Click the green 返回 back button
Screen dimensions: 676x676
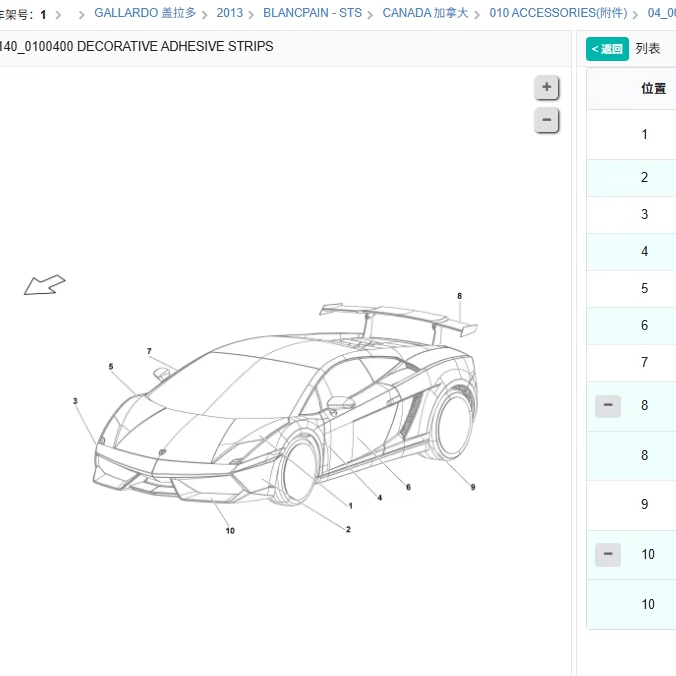coord(607,49)
